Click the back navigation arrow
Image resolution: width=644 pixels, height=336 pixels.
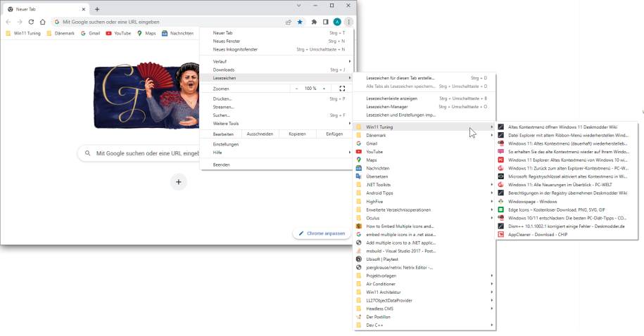tap(8, 22)
